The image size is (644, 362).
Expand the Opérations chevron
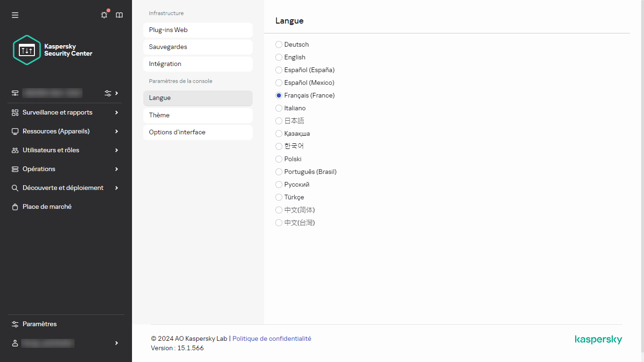tap(116, 169)
